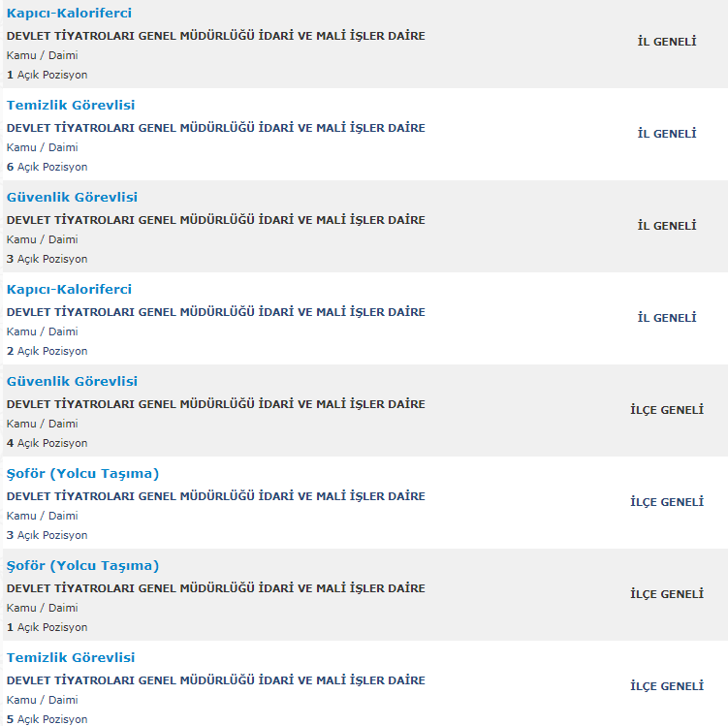Click "Kamu / Daimi" under the 3-position Güvenlik Görevlisi listing
This screenshot has height=726, width=728.
click(x=42, y=239)
